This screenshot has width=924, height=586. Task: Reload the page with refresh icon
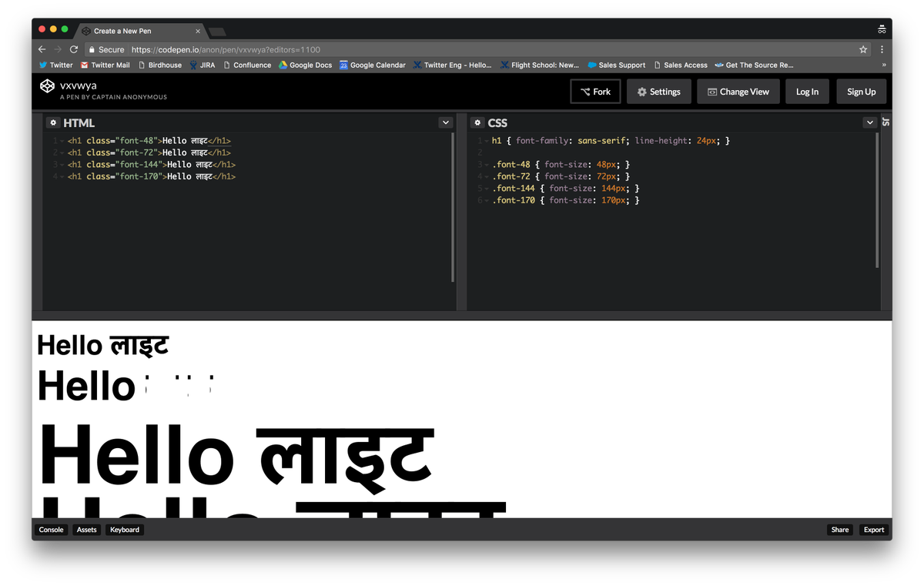coord(74,49)
